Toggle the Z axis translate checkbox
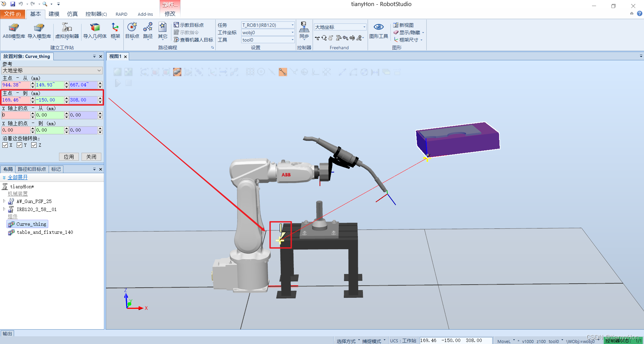Viewport: 644px width, 344px height. pos(34,145)
